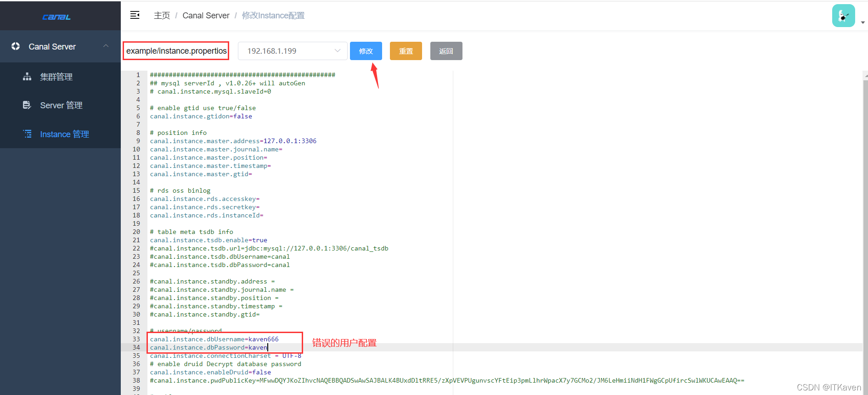Click comment ## mysql serverId autoGen line
Image resolution: width=868 pixels, height=395 pixels.
(227, 83)
